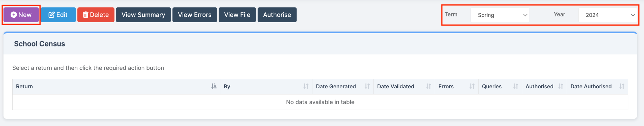Image resolution: width=644 pixels, height=126 pixels.
Task: Click the School Census panel heading
Action: pos(40,44)
